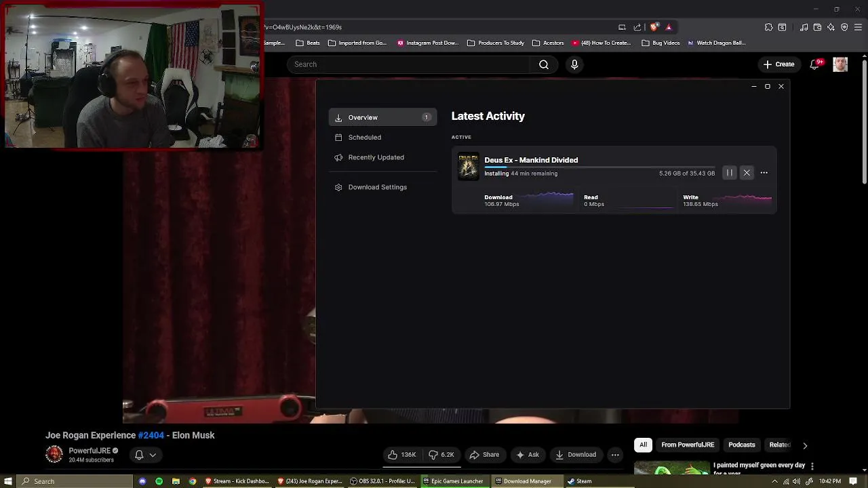Click the YouTube Create button

(778, 64)
